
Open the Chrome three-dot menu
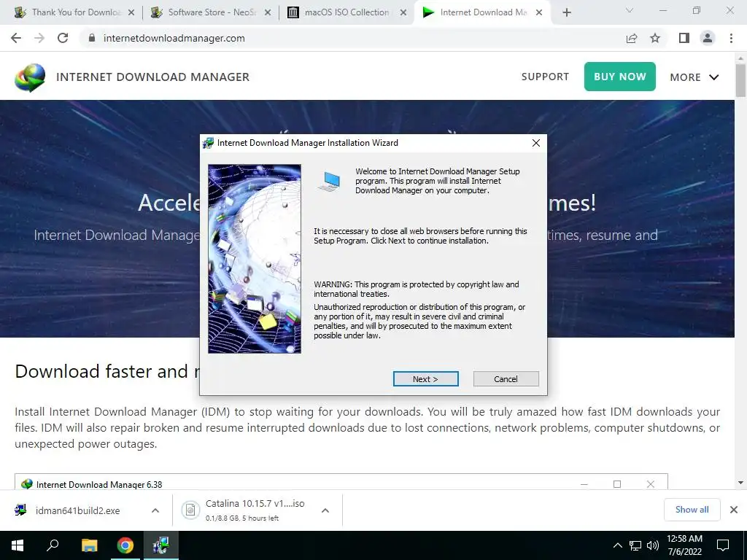tap(731, 38)
